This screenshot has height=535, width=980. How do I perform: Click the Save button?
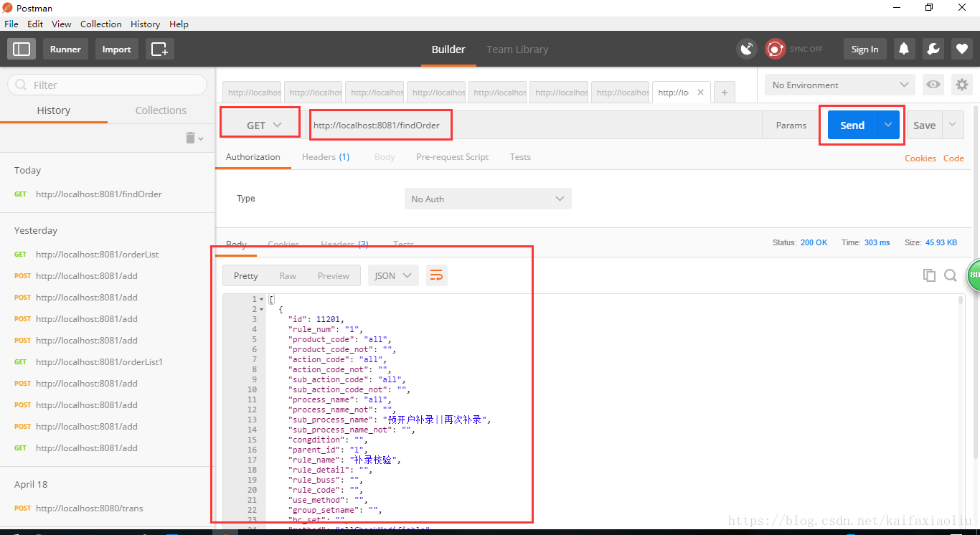click(x=924, y=125)
